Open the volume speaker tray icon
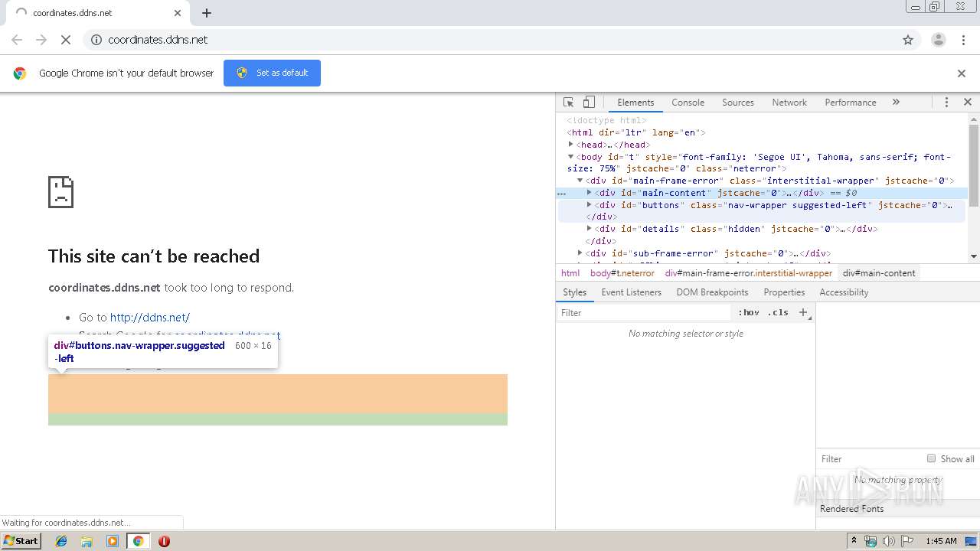Screen dimensions: 980x551 click(x=889, y=541)
